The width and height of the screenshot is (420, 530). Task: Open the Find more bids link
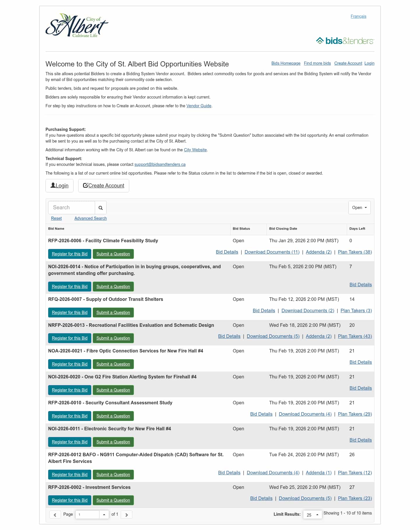(317, 63)
